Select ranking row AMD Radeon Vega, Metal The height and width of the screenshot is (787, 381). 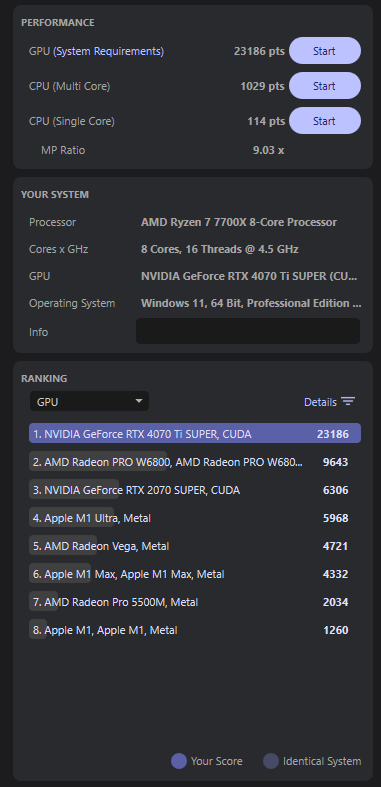[x=195, y=546]
